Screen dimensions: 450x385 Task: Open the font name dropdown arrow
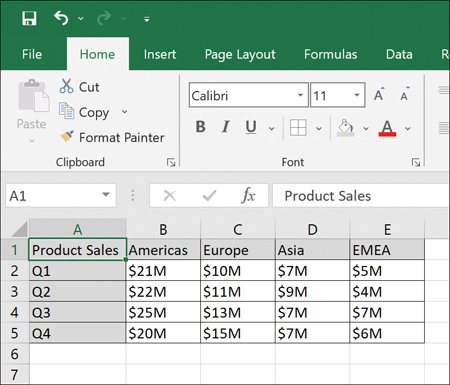coord(300,95)
